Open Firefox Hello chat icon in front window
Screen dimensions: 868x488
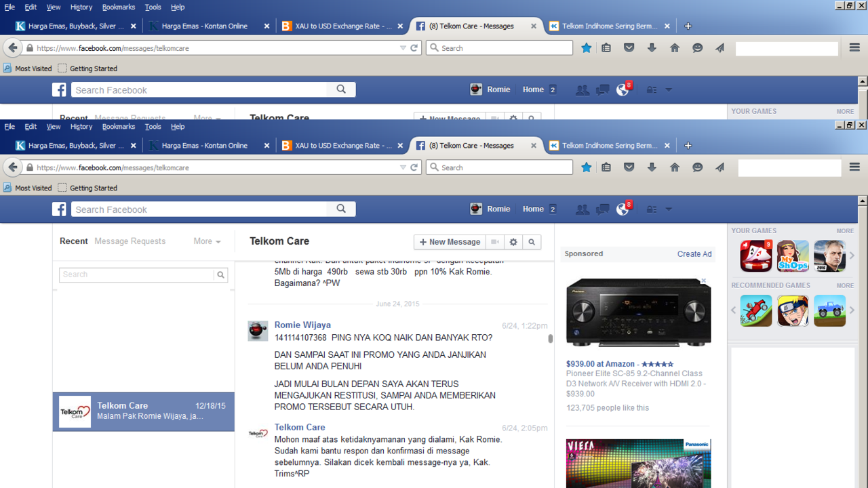click(x=697, y=167)
